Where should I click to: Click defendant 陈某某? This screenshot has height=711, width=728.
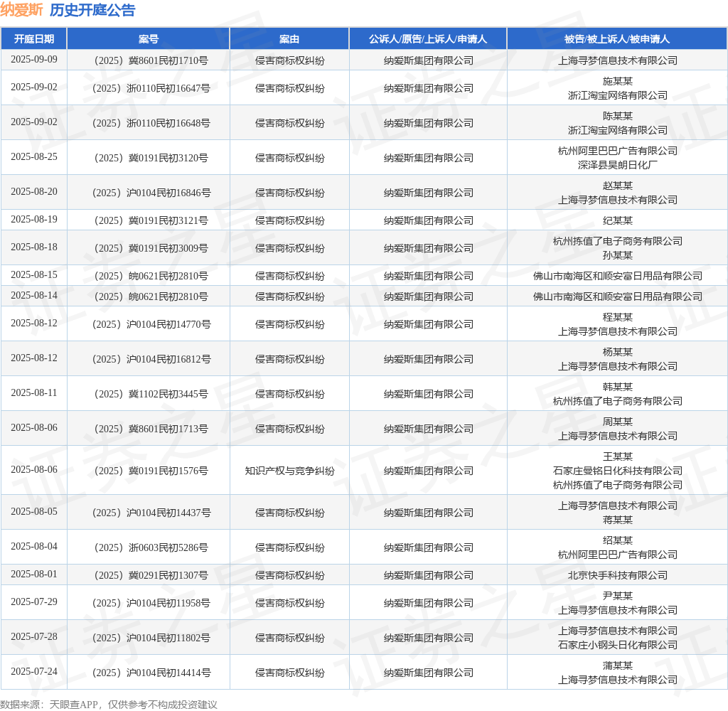(x=618, y=116)
